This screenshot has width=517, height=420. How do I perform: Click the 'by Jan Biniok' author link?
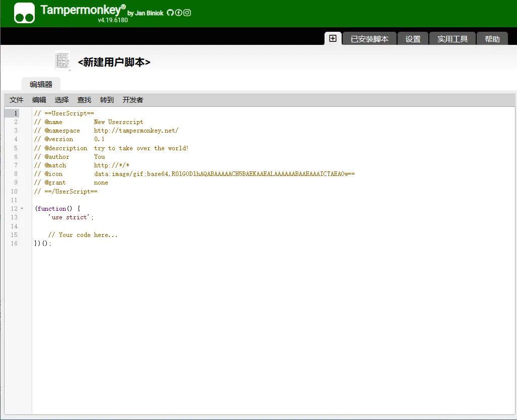pos(146,13)
